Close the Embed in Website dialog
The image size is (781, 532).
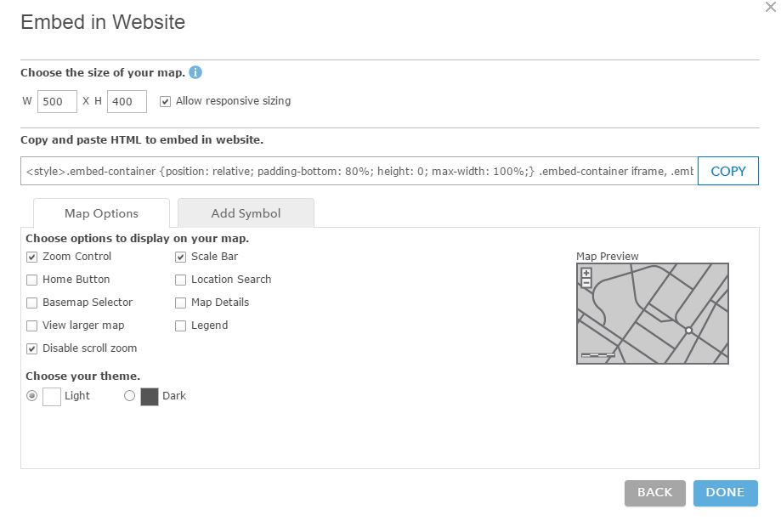point(771,7)
